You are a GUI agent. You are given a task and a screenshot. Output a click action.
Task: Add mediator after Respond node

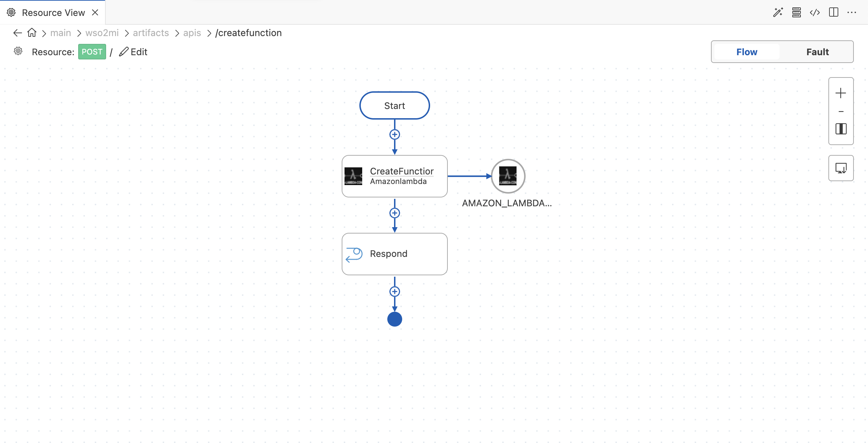[x=395, y=292]
